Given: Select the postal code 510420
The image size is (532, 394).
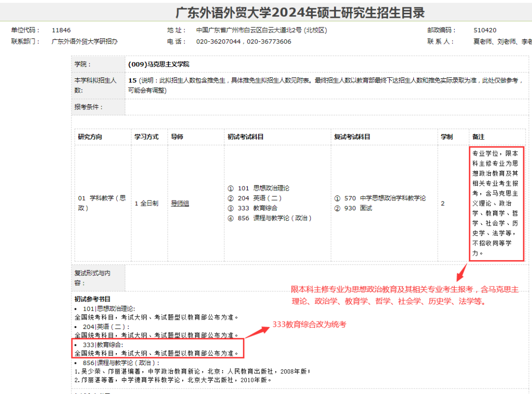Looking at the screenshot, I should coord(485,30).
